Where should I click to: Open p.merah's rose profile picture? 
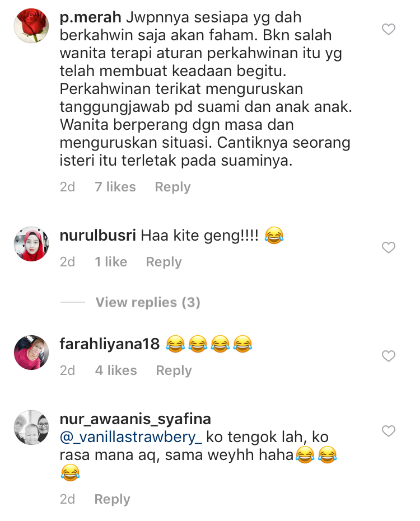point(31,26)
